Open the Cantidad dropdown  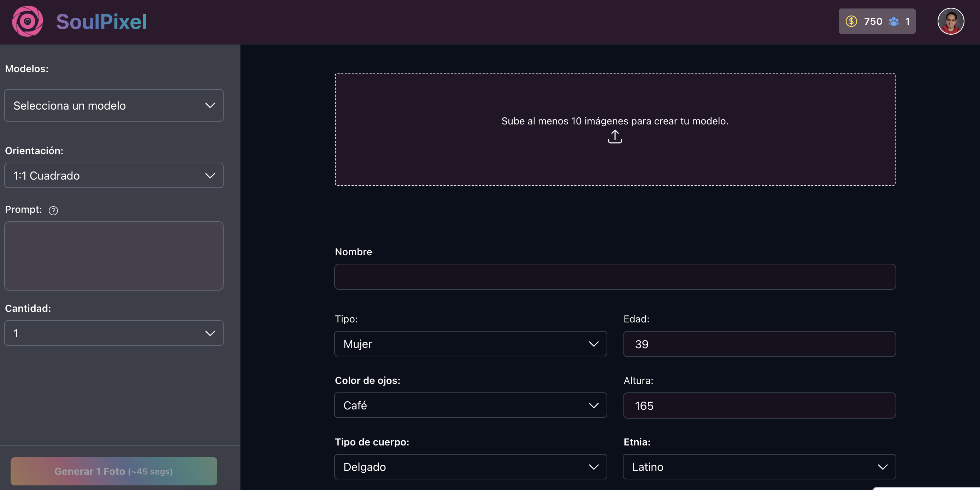[x=114, y=333]
